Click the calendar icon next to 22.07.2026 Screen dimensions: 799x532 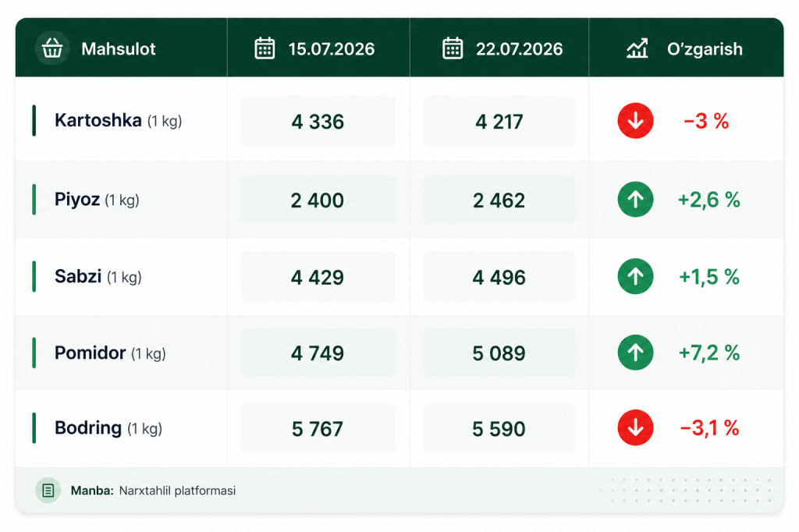click(x=453, y=48)
